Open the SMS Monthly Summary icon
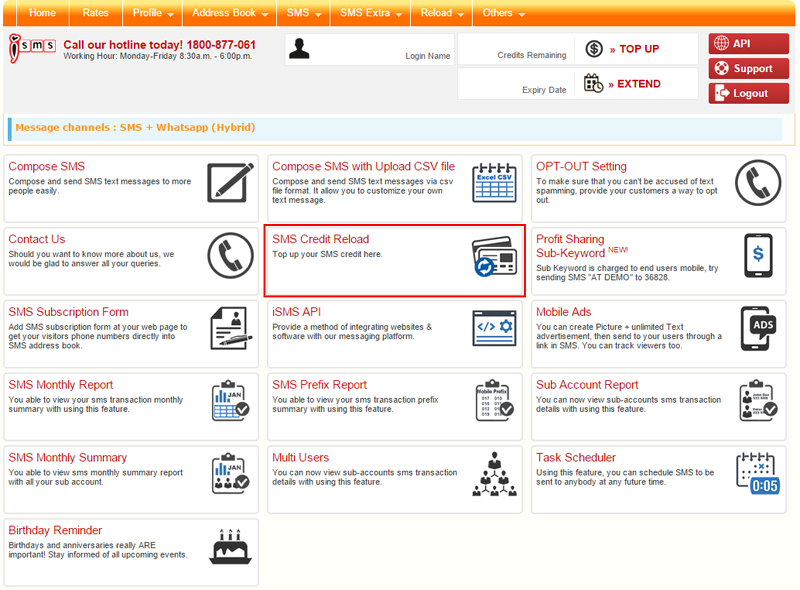Viewport: 800px width, 590px height. pos(230,474)
